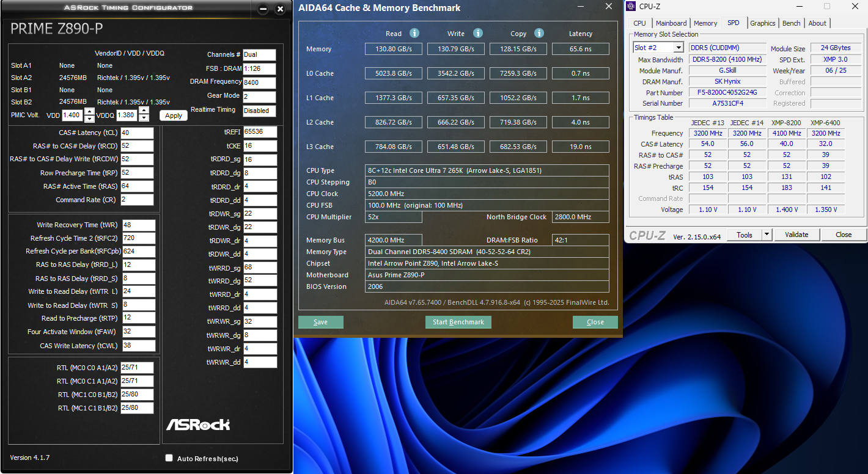Click the Part Number F5-8200C4052G24G in CPU-Z

tap(727, 93)
